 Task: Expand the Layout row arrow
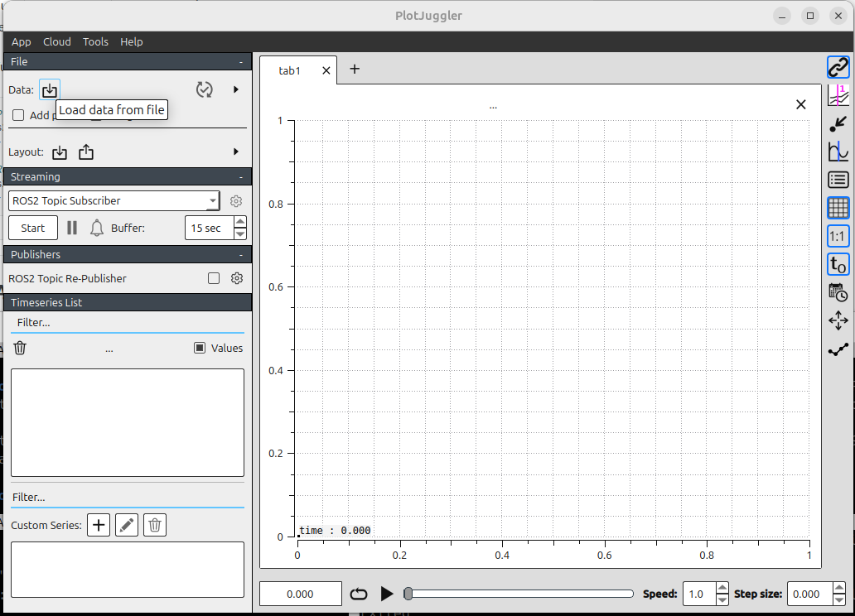(235, 152)
